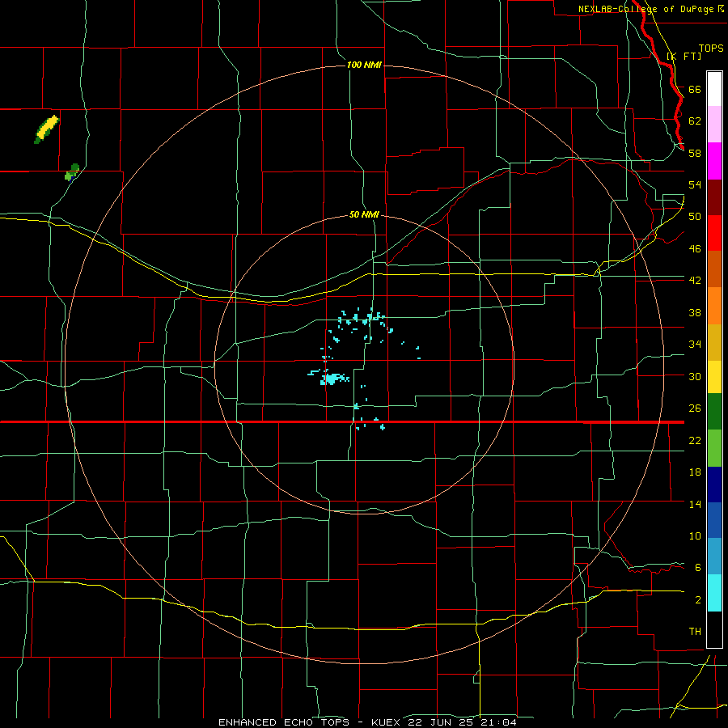Click the 14 label on the legend
The image size is (728, 728).
695,504
